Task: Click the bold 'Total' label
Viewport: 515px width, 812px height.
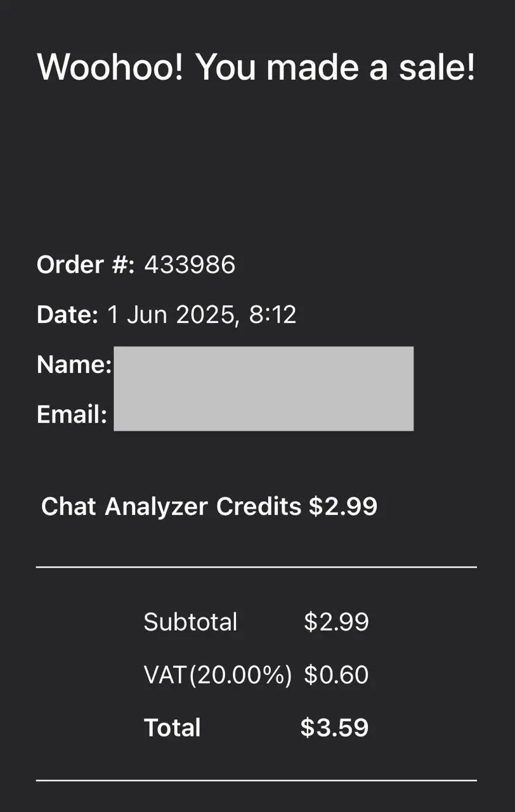Action: click(x=172, y=728)
